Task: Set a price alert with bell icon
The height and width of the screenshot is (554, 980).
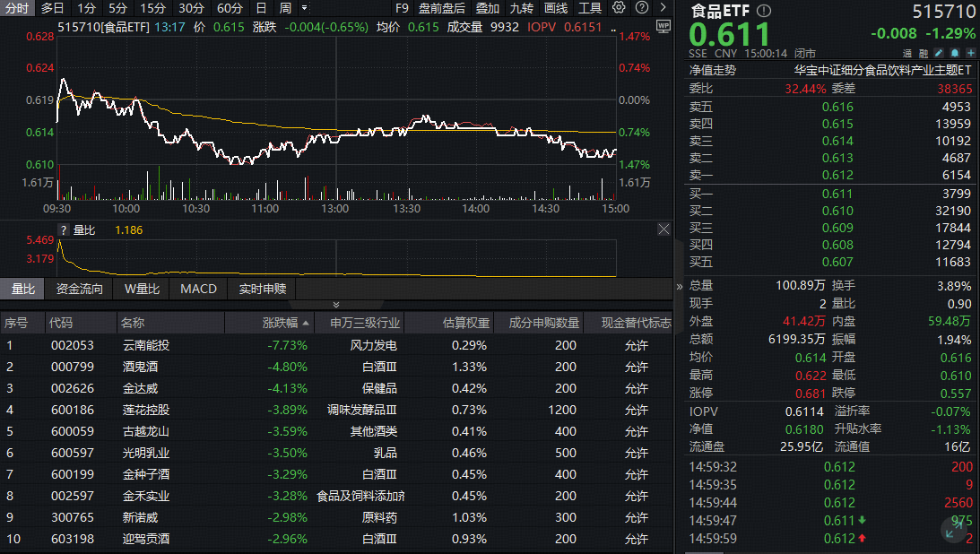Action: tap(952, 54)
